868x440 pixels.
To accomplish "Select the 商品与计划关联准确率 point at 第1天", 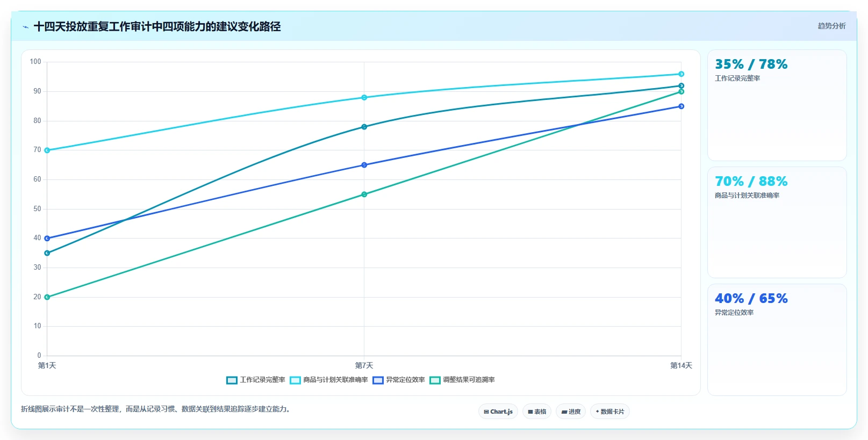I will (47, 150).
